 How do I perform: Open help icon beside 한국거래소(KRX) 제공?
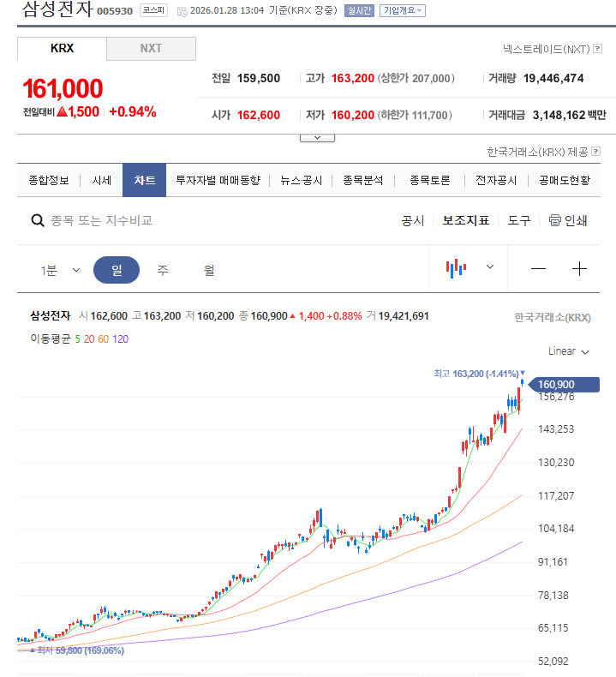(596, 151)
